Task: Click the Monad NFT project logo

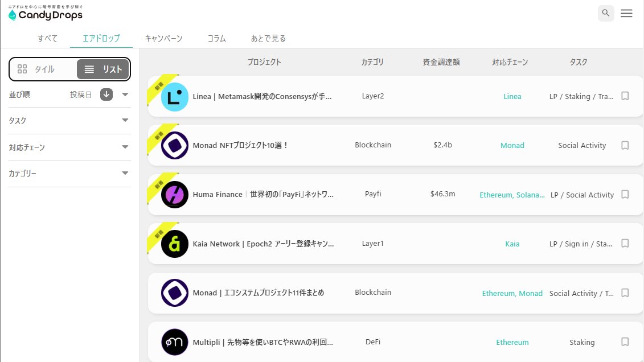Action: click(175, 145)
